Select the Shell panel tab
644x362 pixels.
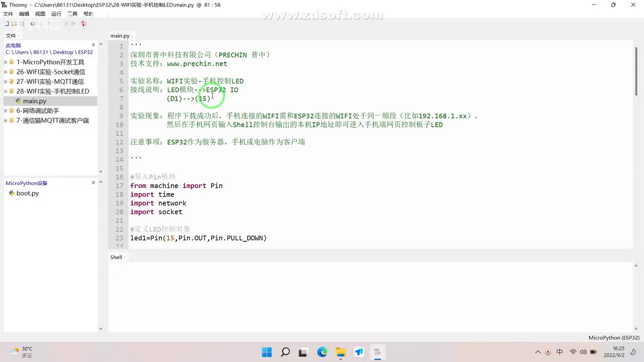coord(116,257)
